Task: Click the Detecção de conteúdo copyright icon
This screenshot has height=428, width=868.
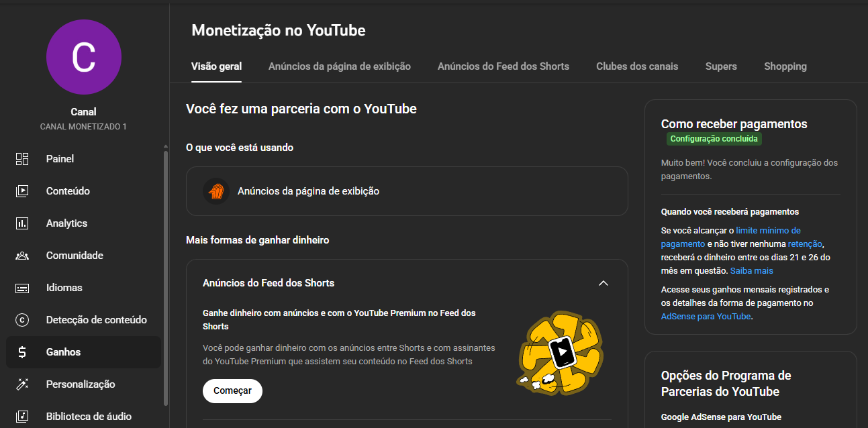Action: (x=22, y=320)
